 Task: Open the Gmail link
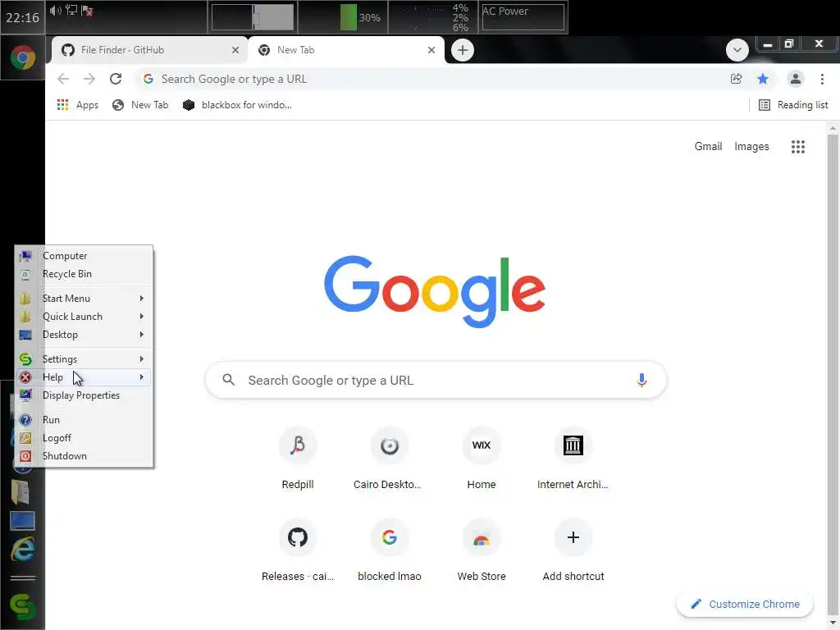click(708, 147)
